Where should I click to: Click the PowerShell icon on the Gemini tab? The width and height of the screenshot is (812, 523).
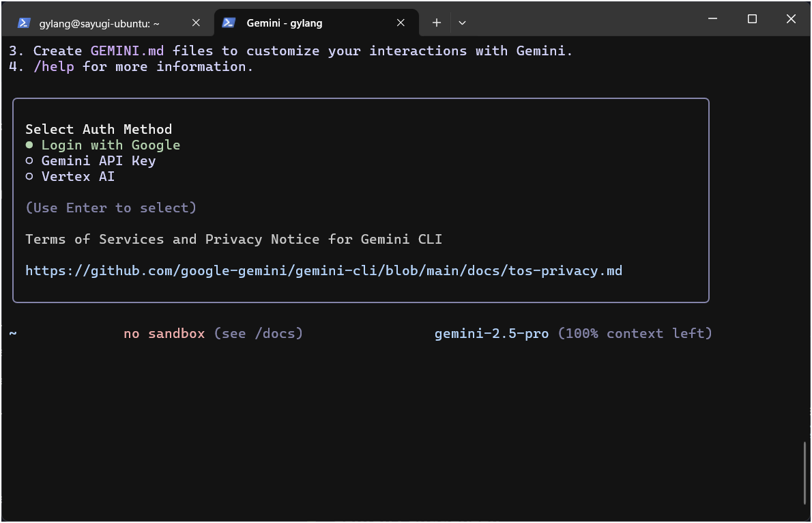click(x=229, y=23)
